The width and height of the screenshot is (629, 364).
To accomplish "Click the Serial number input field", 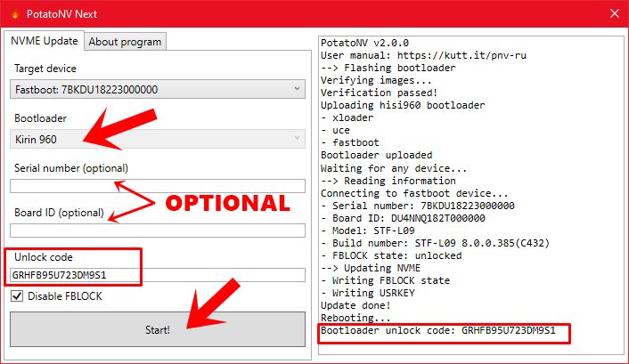I will pyautogui.click(x=157, y=186).
